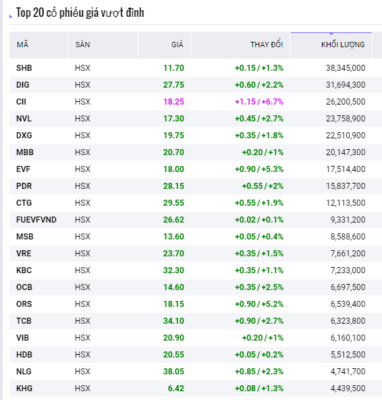Open the PDR stock ticker
The width and height of the screenshot is (382, 400).
coord(24,186)
